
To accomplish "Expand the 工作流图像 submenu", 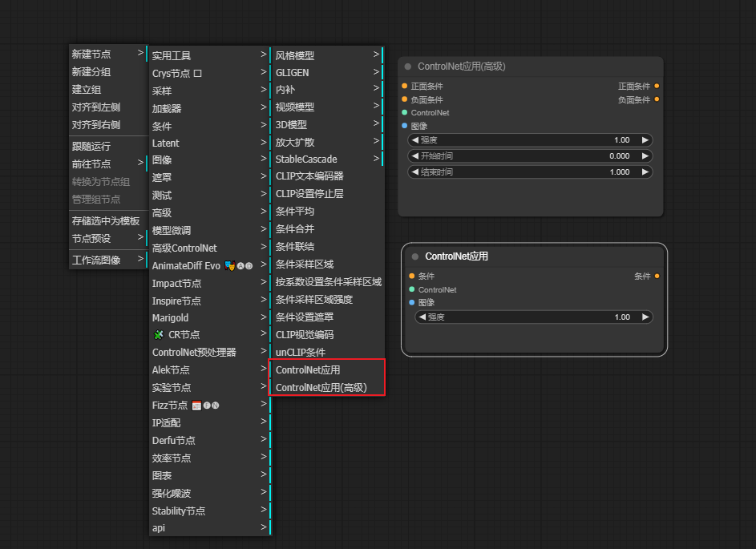I will tap(108, 260).
